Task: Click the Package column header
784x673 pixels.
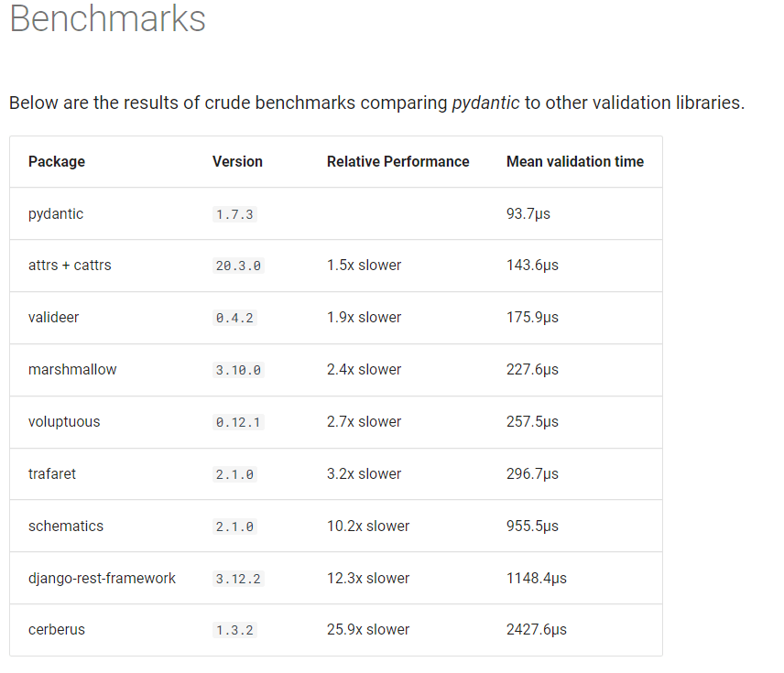Action: 57,162
